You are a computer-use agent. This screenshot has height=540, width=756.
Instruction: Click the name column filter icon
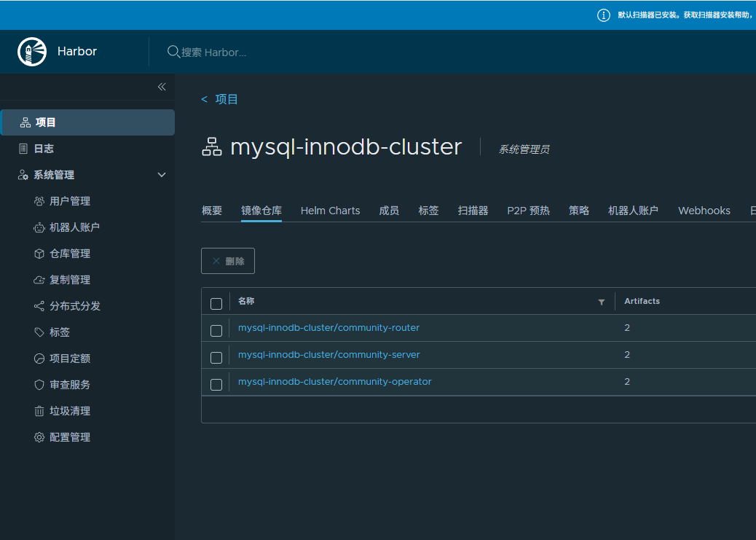601,302
